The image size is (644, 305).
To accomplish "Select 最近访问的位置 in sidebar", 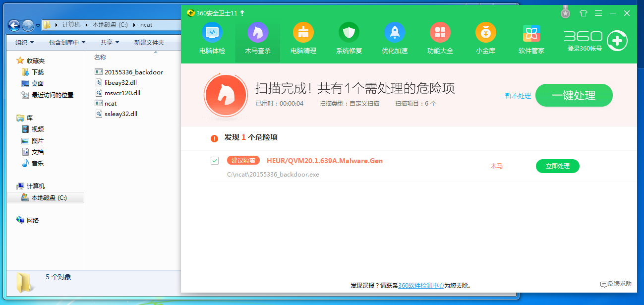I will point(48,95).
